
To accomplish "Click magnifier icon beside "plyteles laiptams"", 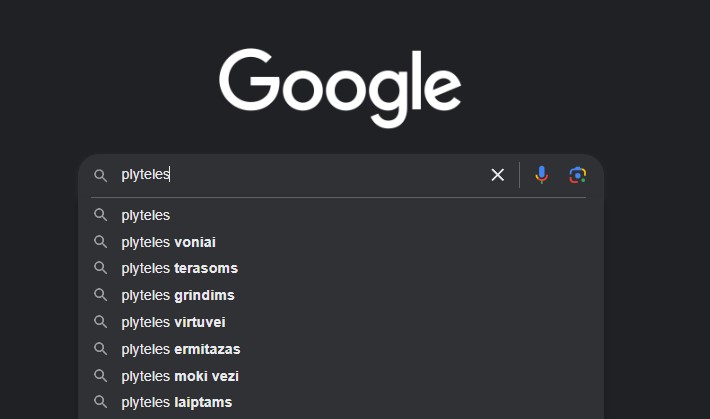I will (x=100, y=402).
